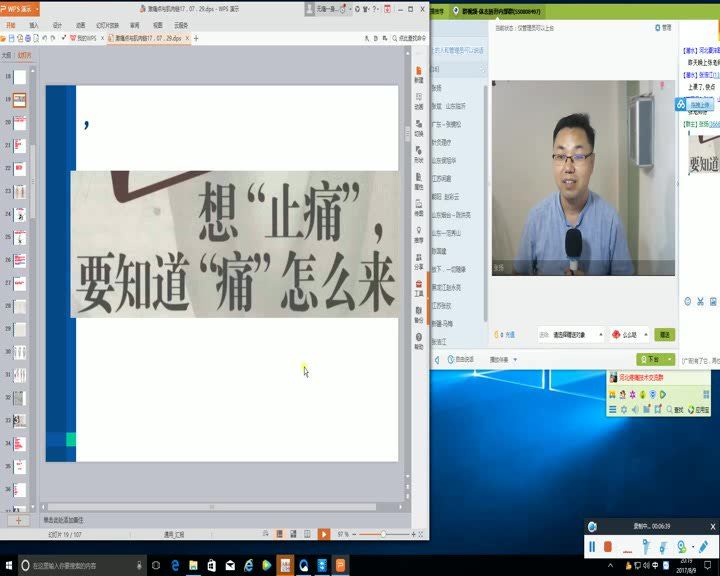The image size is (720, 576).
Task: Switch to reading view in status bar
Action: [307, 534]
